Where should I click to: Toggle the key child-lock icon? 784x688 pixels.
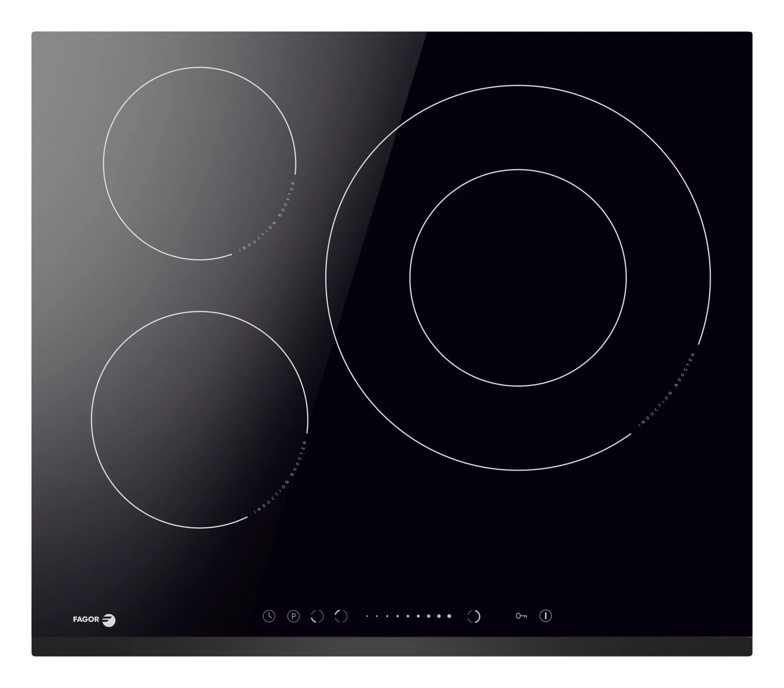click(x=521, y=616)
